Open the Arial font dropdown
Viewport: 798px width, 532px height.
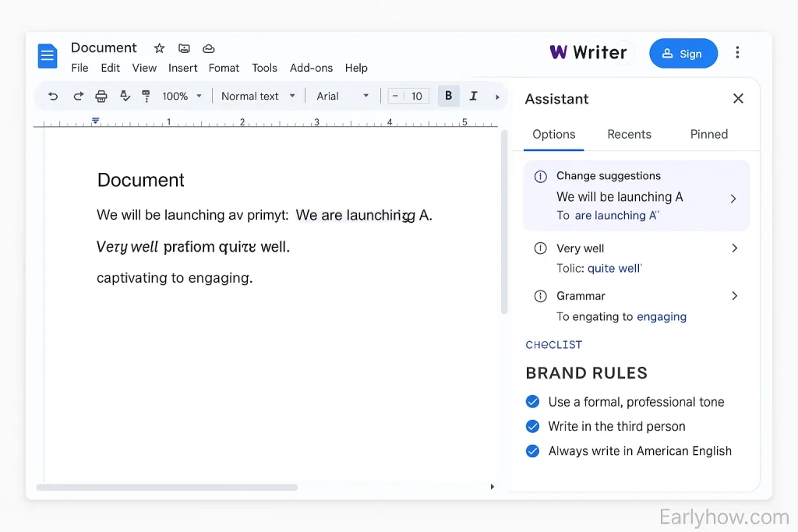[x=342, y=97]
